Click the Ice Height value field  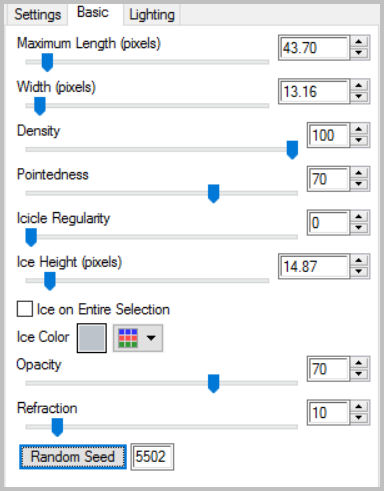314,266
